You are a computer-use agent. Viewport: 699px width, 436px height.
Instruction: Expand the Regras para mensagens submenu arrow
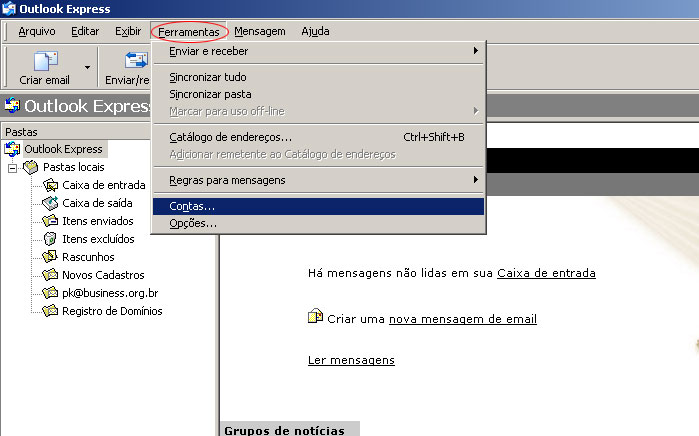(x=476, y=180)
